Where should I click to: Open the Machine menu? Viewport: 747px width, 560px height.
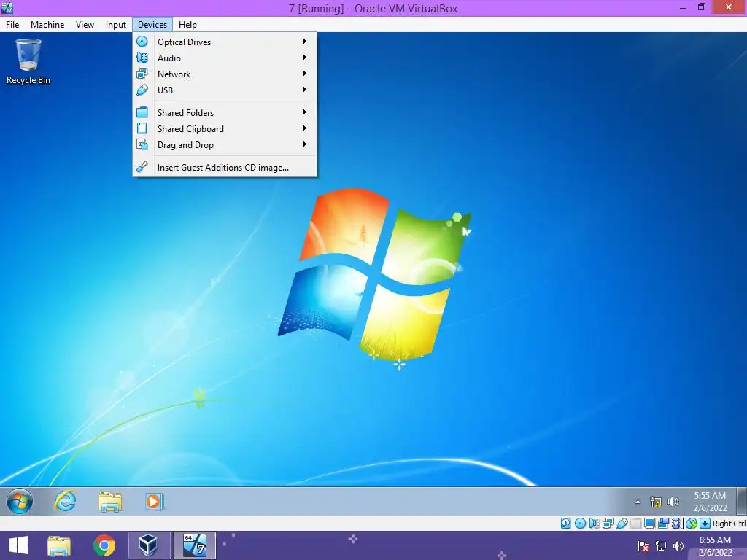tap(47, 25)
